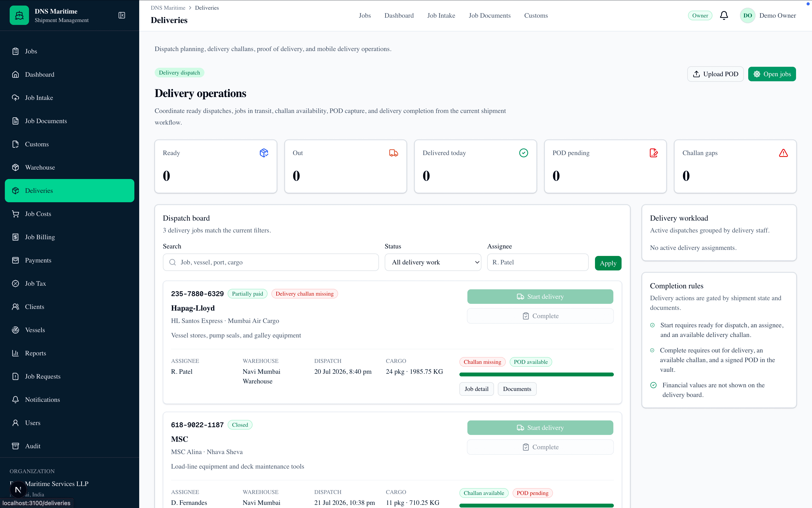The width and height of the screenshot is (812, 508).
Task: Switch to Dashboard in the top navigation
Action: click(x=399, y=15)
